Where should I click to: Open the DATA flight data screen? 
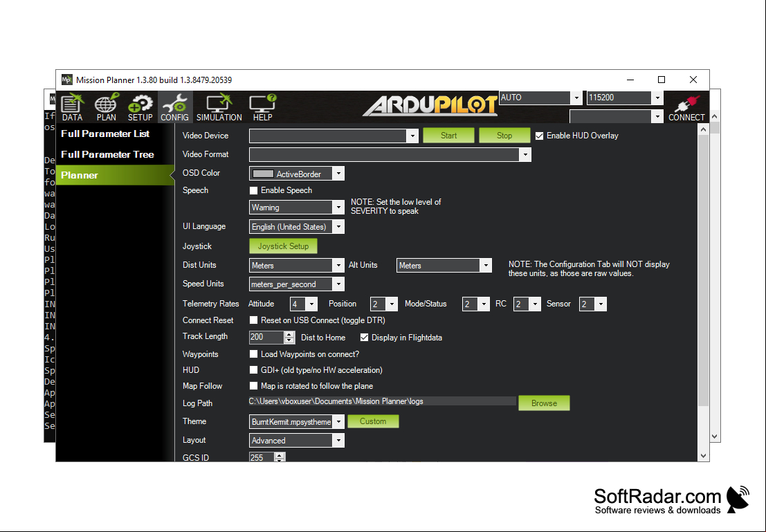click(x=72, y=107)
